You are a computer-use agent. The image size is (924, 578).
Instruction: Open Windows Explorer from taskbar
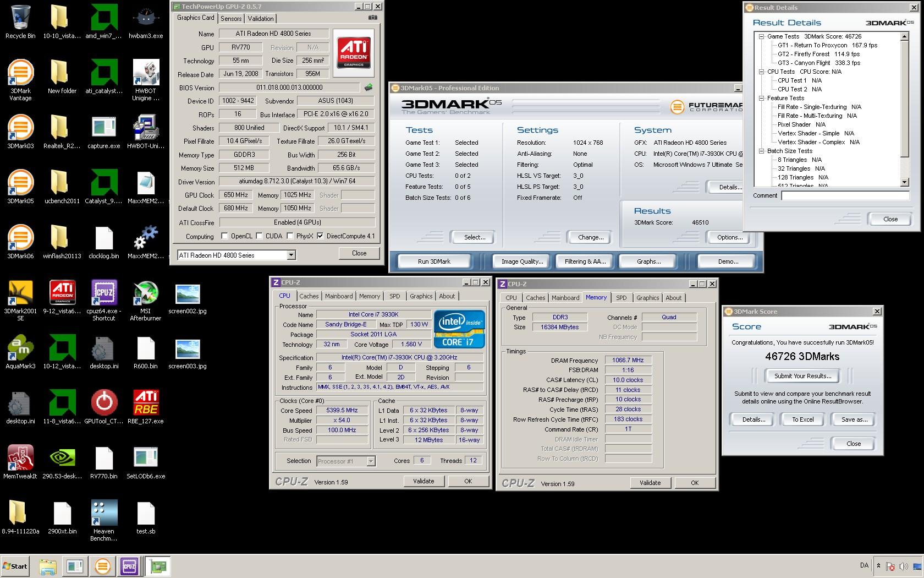coord(48,566)
